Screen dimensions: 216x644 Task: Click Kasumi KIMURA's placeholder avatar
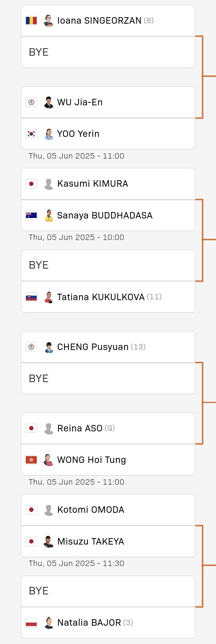tap(49, 184)
